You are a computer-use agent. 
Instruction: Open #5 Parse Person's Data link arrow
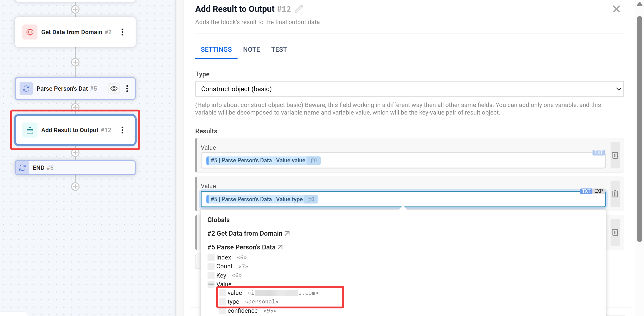[x=280, y=247]
